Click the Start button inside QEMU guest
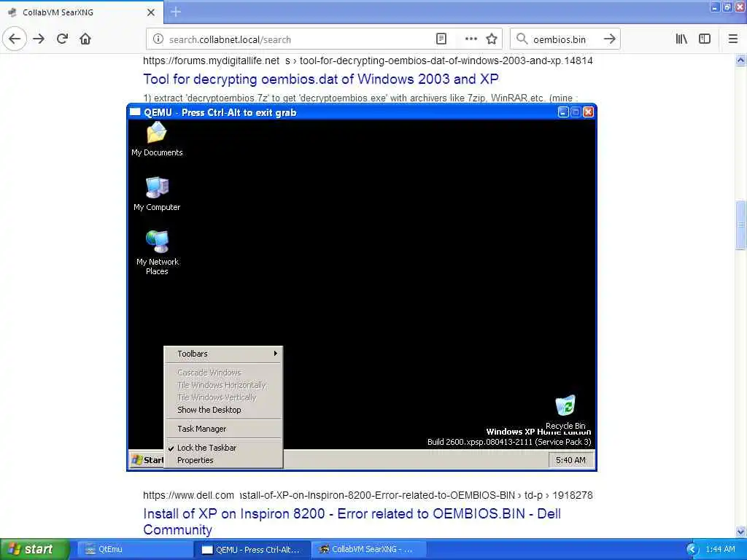Screen dimensions: 747x560 (147, 460)
